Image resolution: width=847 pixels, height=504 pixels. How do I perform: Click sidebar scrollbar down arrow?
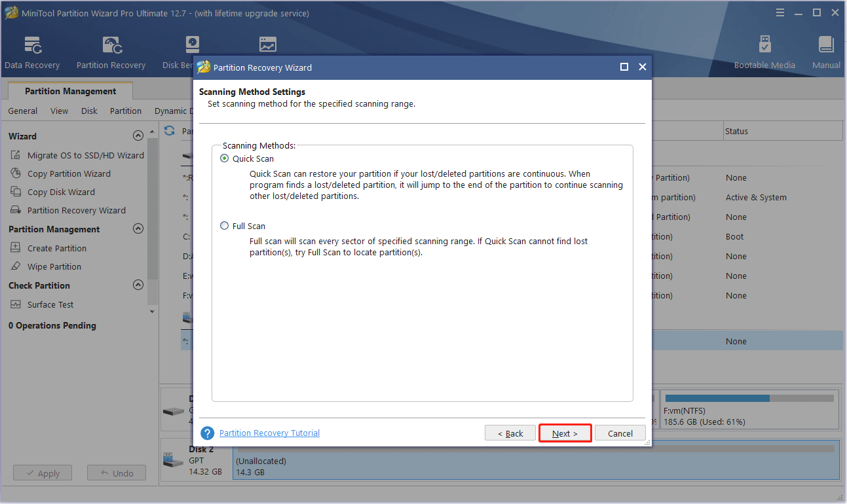click(153, 312)
